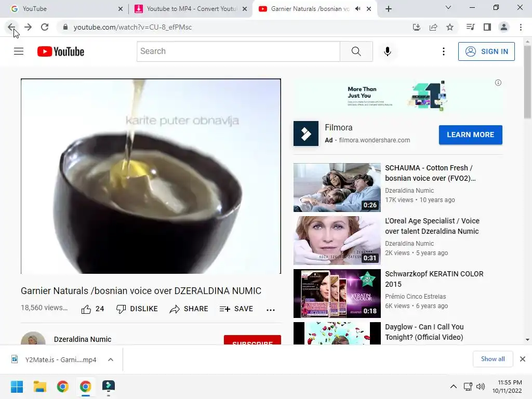The width and height of the screenshot is (532, 399).
Task: Open Dzeraldina Numic channel name link
Action: [83, 339]
